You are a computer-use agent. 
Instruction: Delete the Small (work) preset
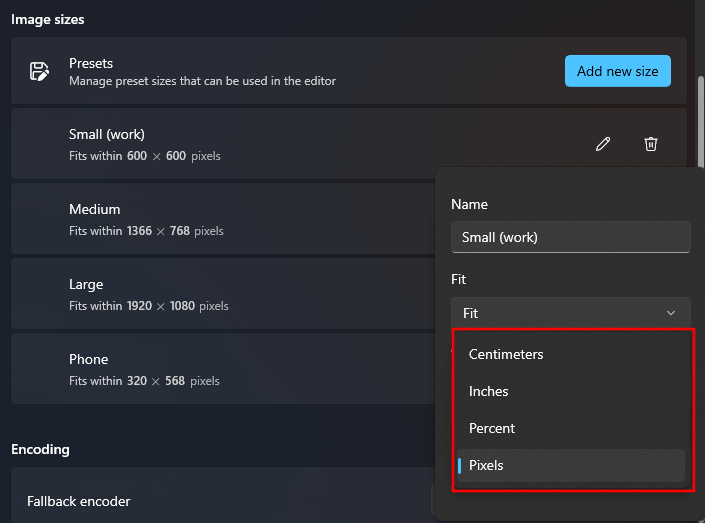[x=651, y=144]
